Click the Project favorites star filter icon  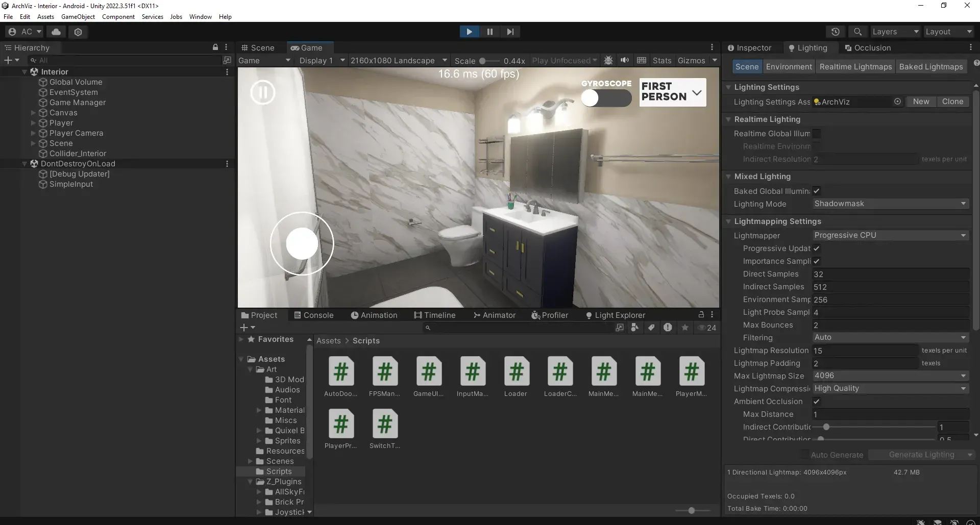click(x=685, y=328)
